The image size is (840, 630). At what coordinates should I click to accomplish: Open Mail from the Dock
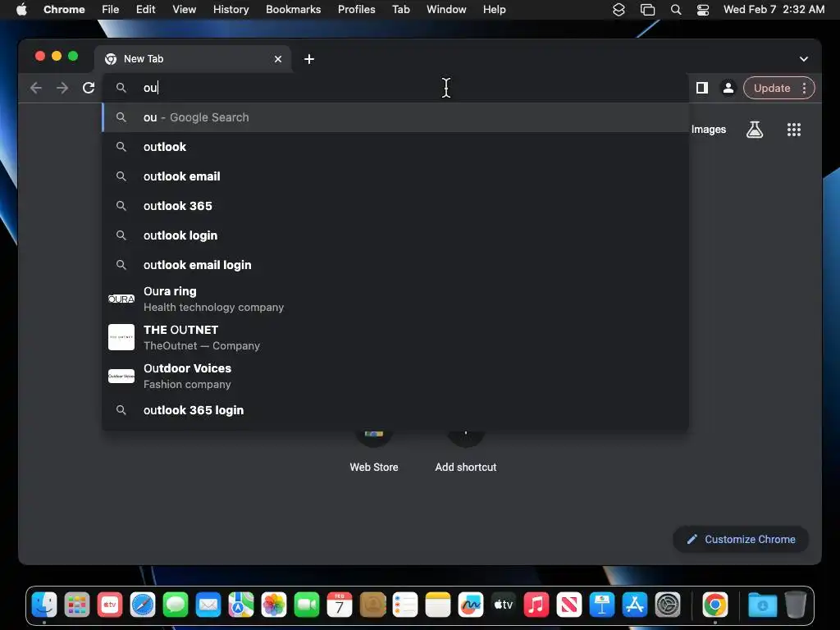[208, 605]
